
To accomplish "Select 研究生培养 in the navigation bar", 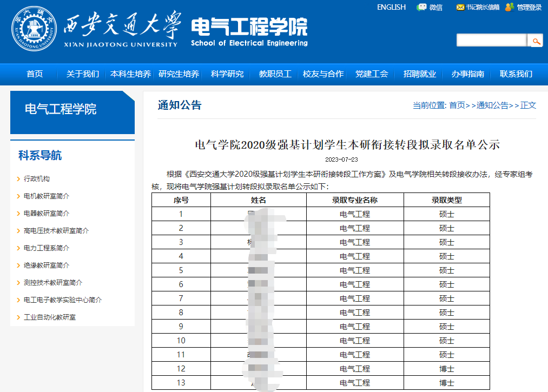I will point(179,74).
